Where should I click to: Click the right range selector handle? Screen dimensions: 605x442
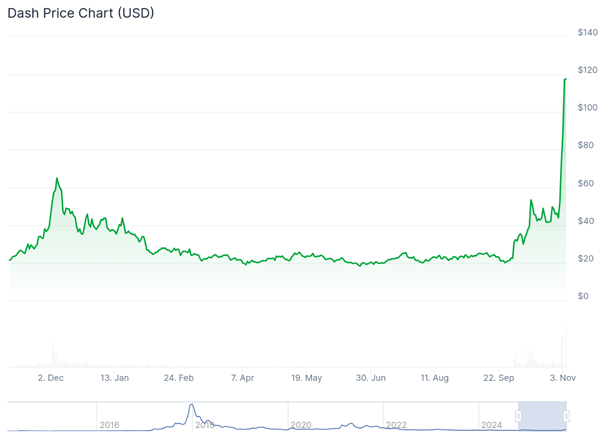click(566, 416)
